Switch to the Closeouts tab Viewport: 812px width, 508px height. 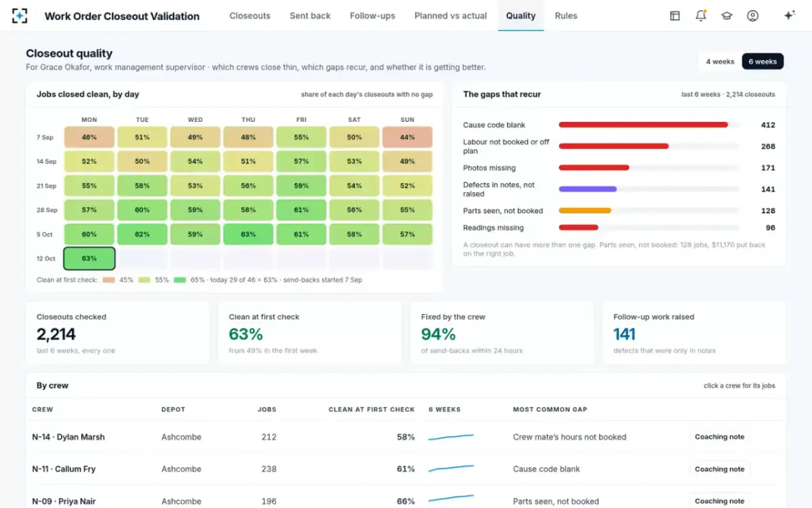point(250,16)
